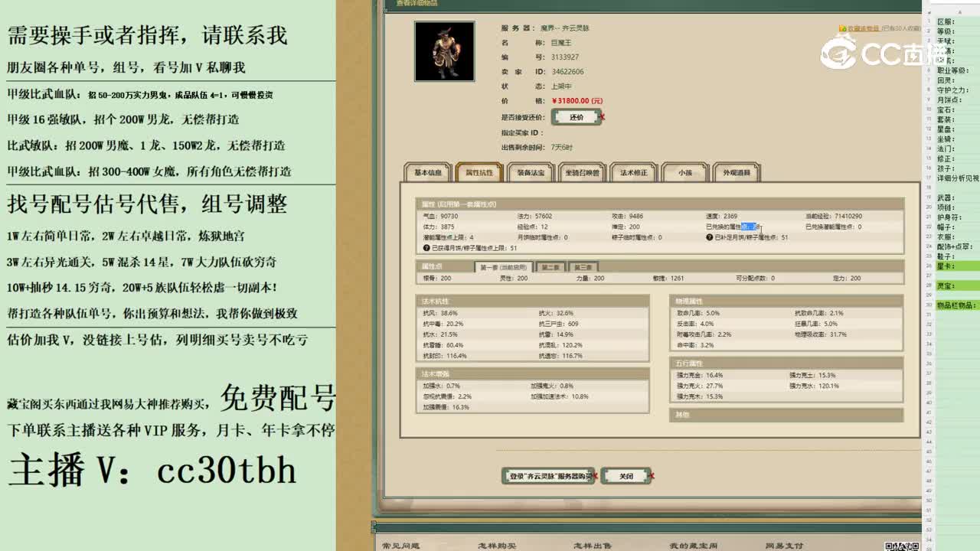Click the 收藏该物品 favorite link
This screenshot has width=980, height=551.
(x=863, y=28)
